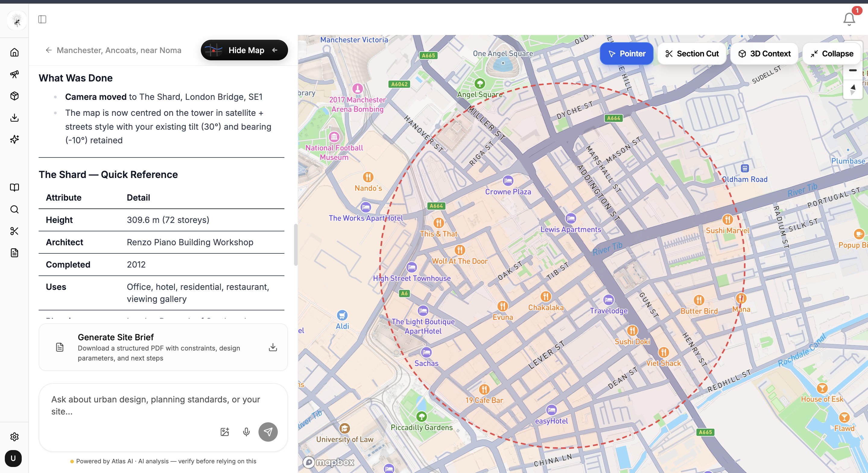Screen dimensions: 868x473
Task: Click the 2017 Manchester Arena Bombing marker
Action: pyautogui.click(x=357, y=89)
